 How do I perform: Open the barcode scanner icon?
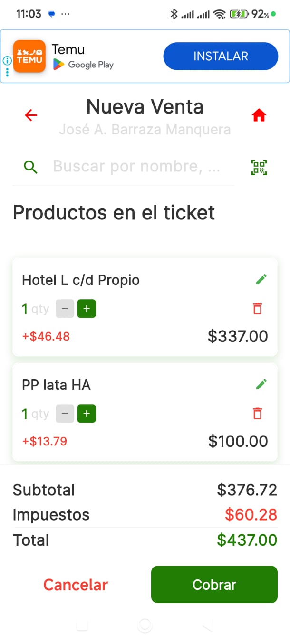click(x=259, y=167)
